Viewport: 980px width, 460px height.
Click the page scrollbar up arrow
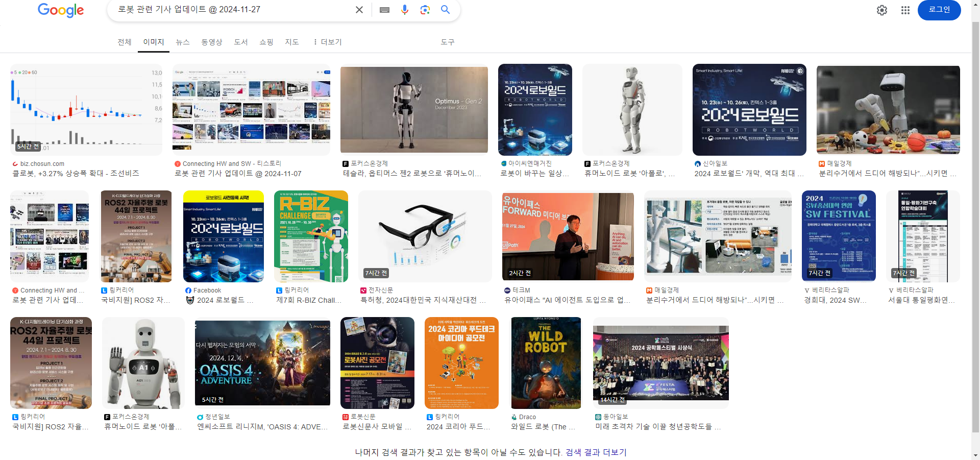tap(975, 3)
